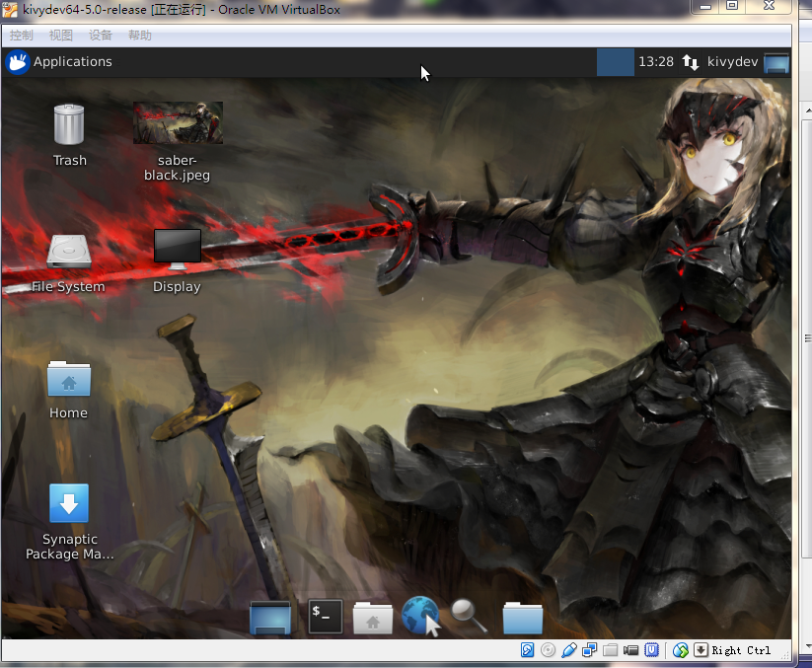812x668 pixels.
Task: Click the video capture camera status icon
Action: [630, 650]
